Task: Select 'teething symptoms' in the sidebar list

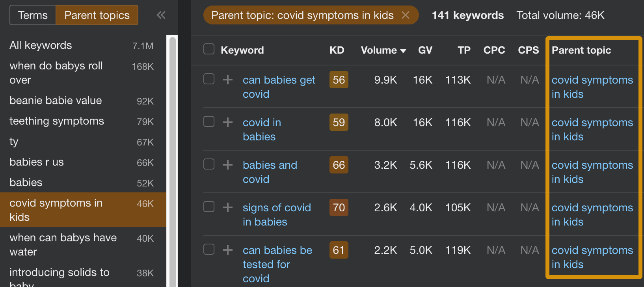Action: point(56,121)
